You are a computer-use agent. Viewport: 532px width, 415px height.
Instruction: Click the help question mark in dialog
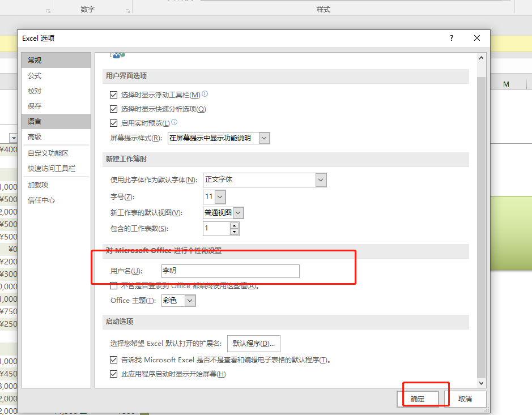tap(451, 38)
